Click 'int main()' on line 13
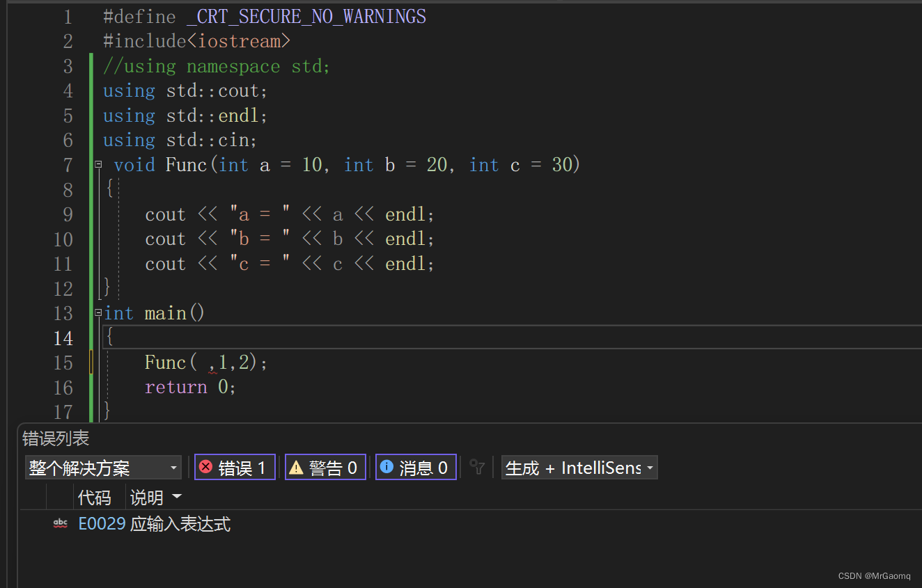The height and width of the screenshot is (588, 922). click(155, 313)
